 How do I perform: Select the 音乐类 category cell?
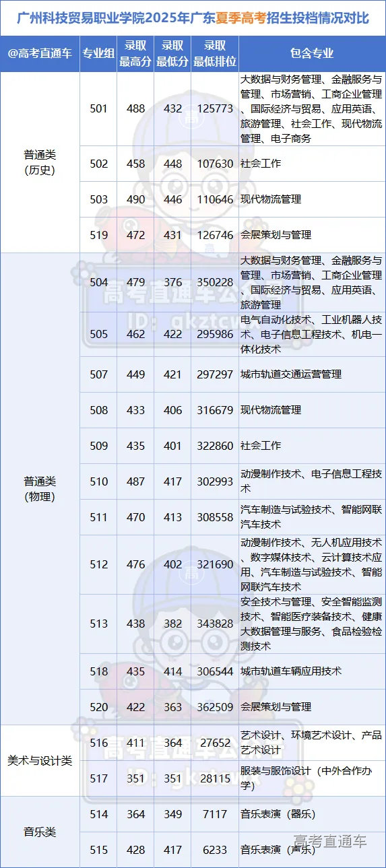tap(40, 832)
